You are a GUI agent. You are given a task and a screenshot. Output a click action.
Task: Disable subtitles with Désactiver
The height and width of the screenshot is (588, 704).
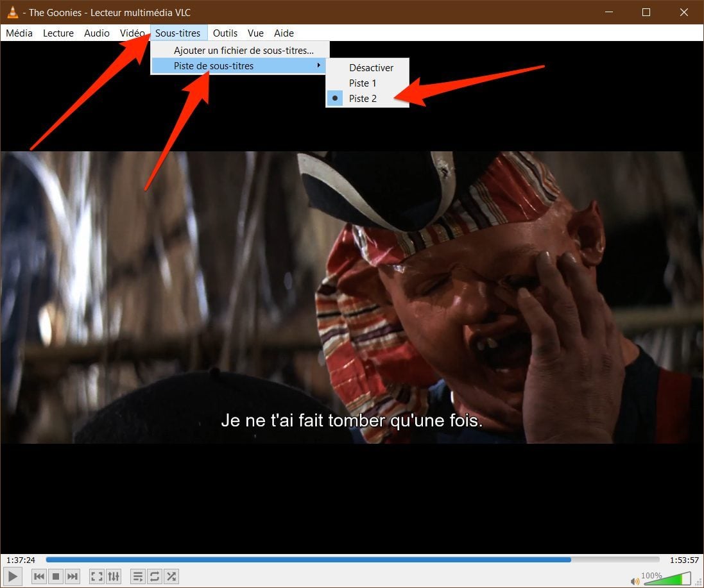tap(371, 67)
